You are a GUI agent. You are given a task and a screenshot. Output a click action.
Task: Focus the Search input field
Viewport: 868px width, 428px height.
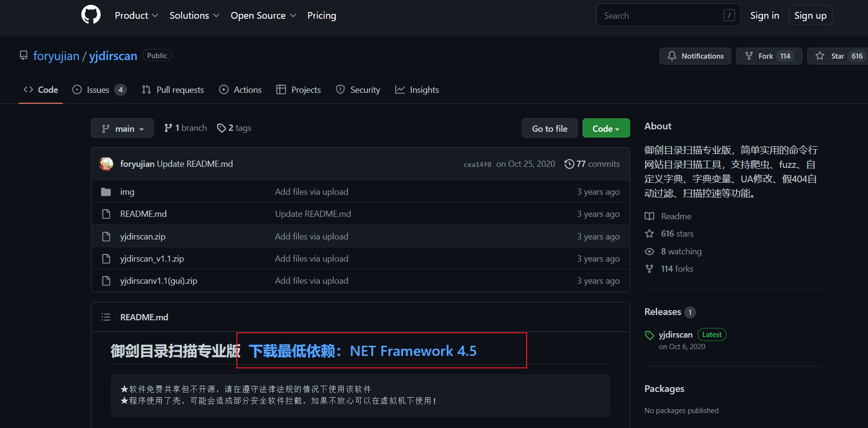pos(669,15)
